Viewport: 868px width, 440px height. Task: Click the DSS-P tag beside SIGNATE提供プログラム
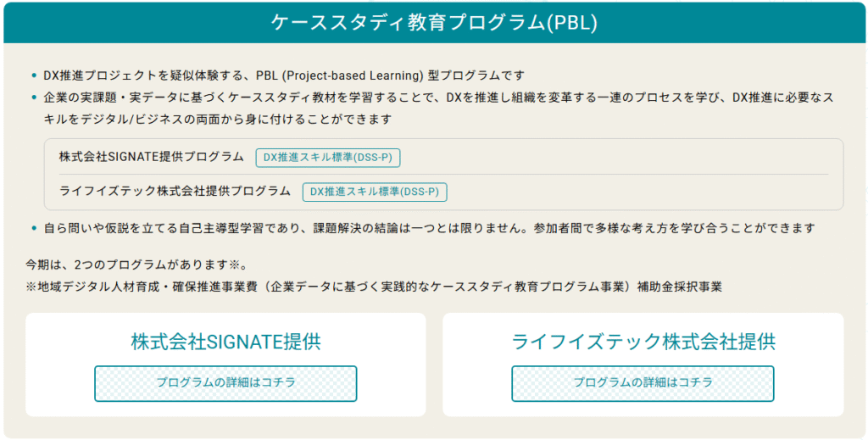[328, 157]
